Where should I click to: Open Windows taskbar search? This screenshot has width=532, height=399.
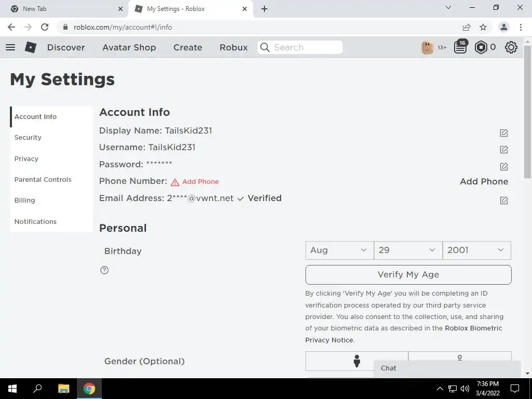(x=37, y=389)
